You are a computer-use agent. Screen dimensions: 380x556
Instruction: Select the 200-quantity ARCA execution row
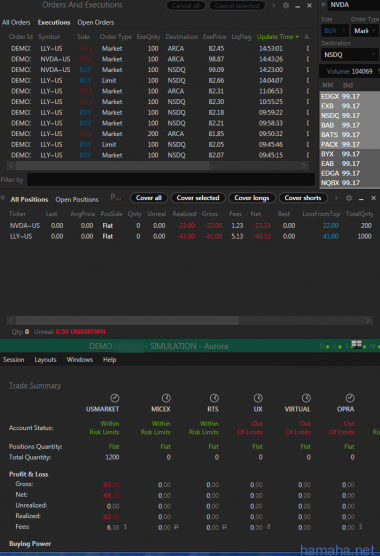click(x=158, y=134)
